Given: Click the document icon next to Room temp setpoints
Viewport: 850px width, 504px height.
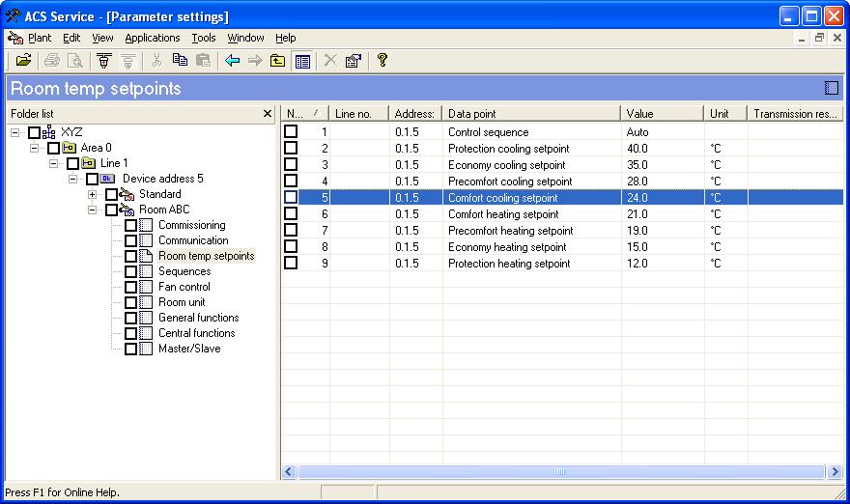Looking at the screenshot, I should [146, 256].
